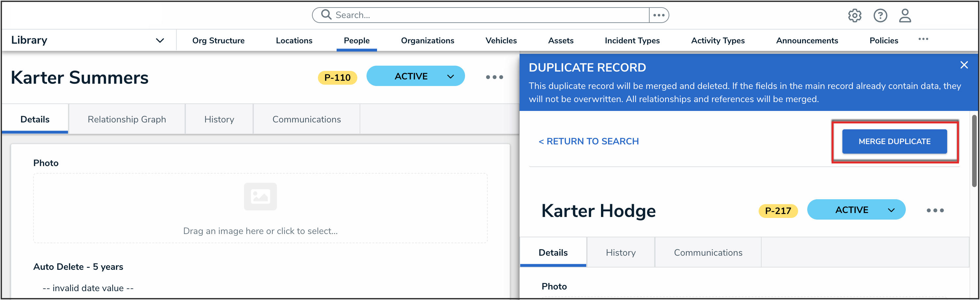The width and height of the screenshot is (980, 300).
Task: Switch to the Organizations tab
Action: 427,41
